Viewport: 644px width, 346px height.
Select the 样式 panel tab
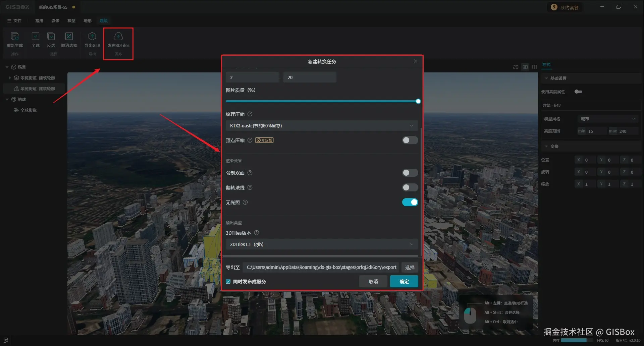pos(546,65)
